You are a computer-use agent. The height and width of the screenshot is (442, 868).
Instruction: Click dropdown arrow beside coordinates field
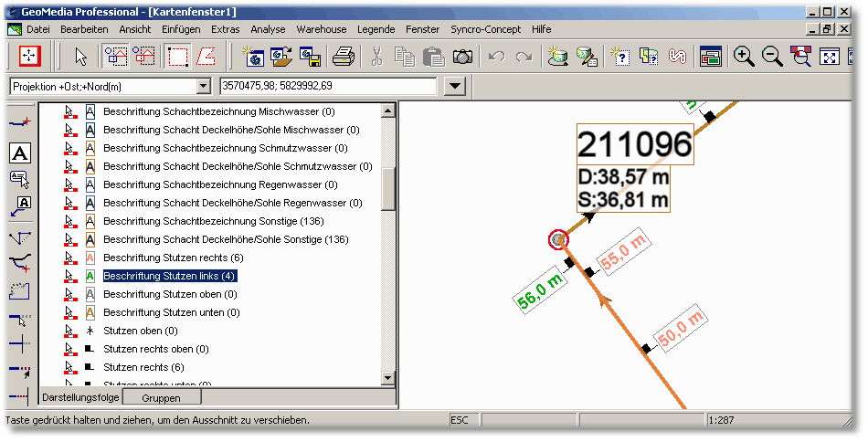[x=455, y=86]
